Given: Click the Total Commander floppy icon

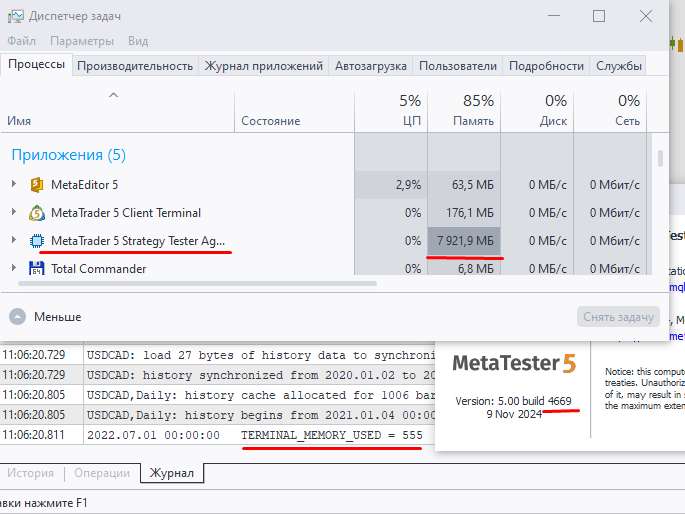Looking at the screenshot, I should click(37, 269).
